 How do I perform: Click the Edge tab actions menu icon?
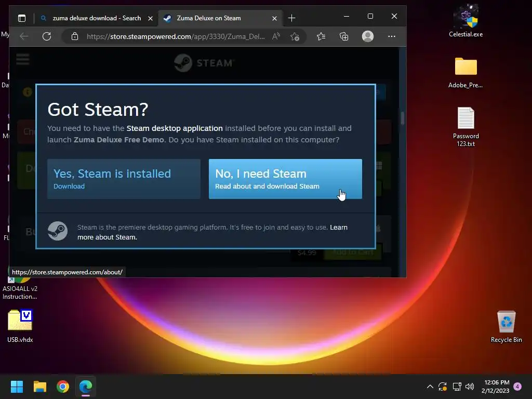click(x=22, y=18)
